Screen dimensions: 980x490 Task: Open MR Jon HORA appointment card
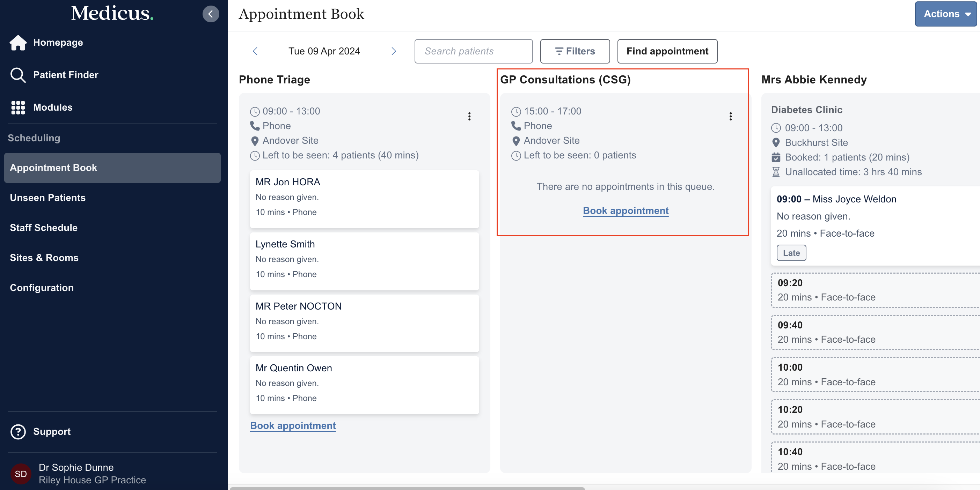click(x=364, y=199)
